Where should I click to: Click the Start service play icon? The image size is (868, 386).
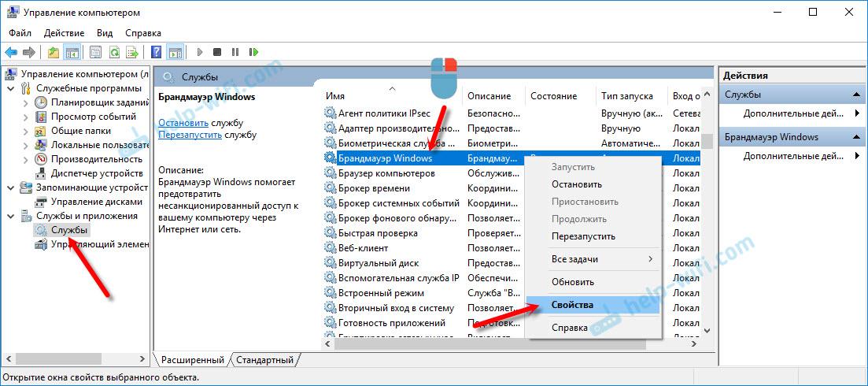[x=200, y=52]
